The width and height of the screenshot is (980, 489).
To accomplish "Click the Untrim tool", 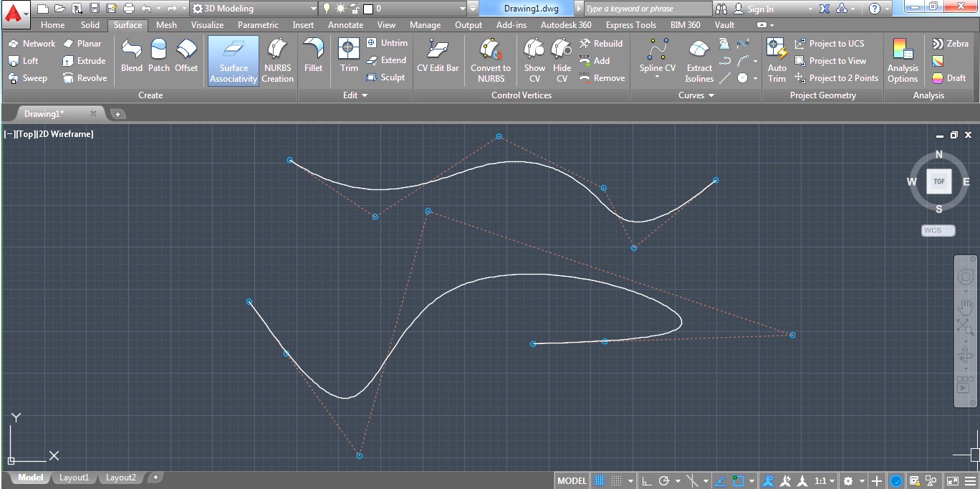I will [x=386, y=43].
